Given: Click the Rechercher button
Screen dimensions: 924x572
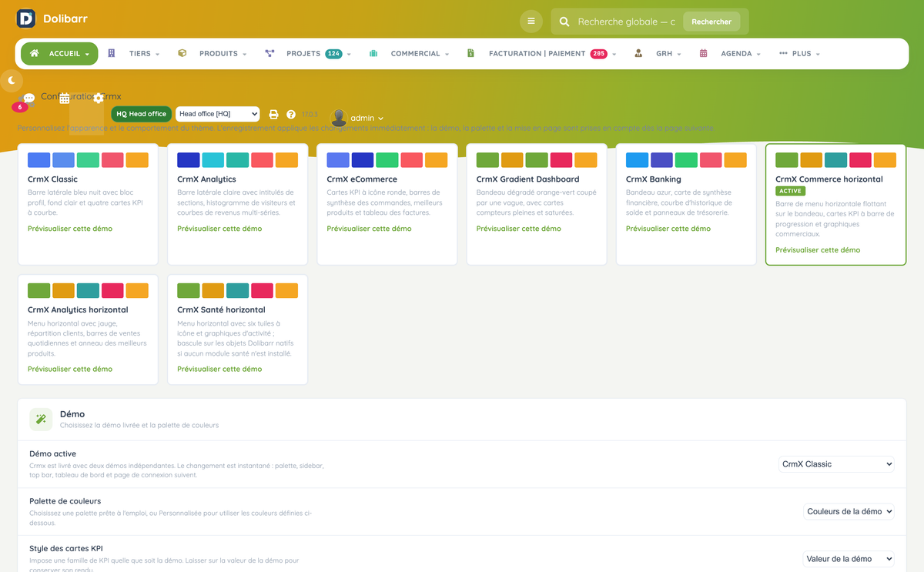Looking at the screenshot, I should [x=711, y=22].
